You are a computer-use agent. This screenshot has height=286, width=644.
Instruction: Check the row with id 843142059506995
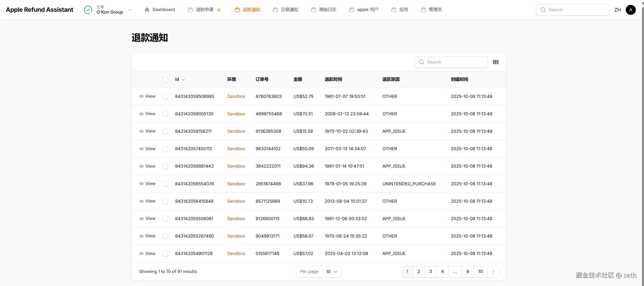(165, 96)
